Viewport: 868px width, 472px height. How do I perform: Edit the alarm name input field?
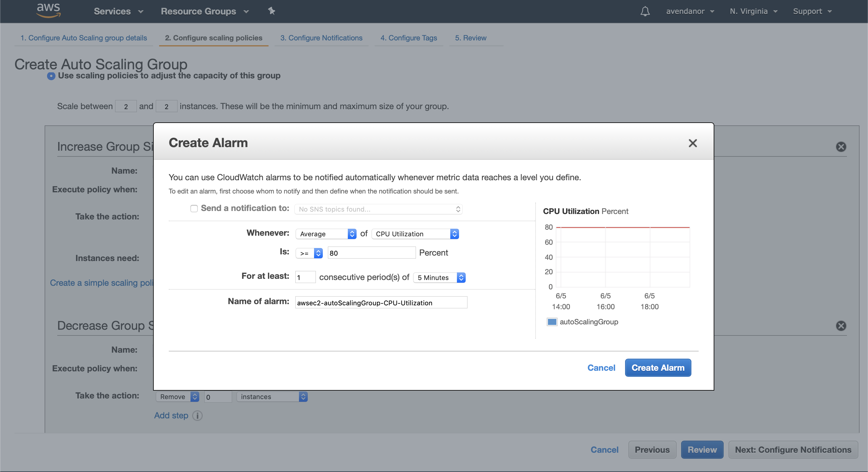coord(381,302)
